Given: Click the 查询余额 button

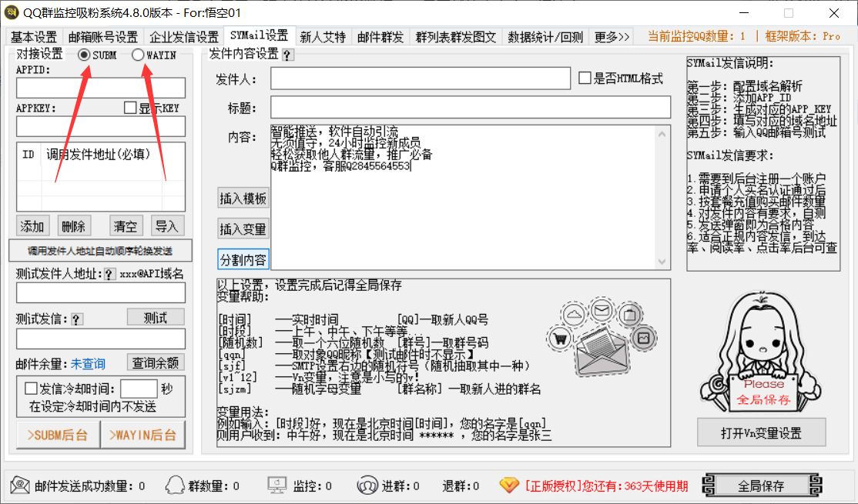Looking at the screenshot, I should (x=156, y=362).
